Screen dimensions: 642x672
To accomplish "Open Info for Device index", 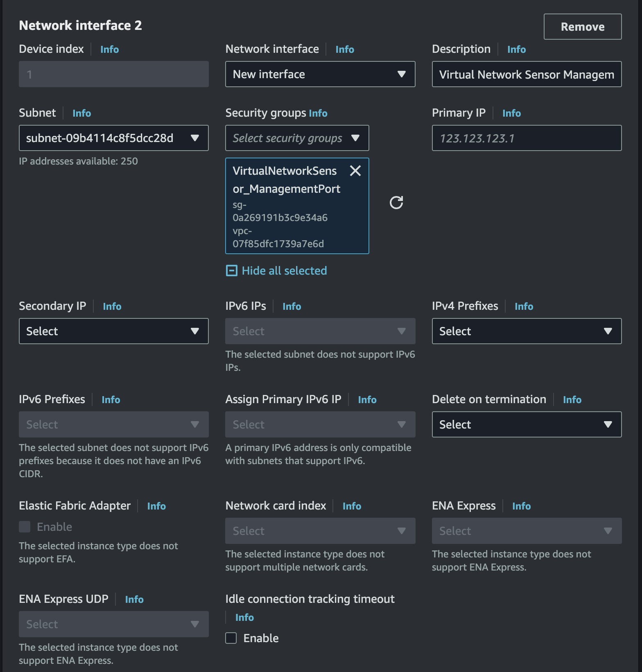I will click(x=109, y=49).
